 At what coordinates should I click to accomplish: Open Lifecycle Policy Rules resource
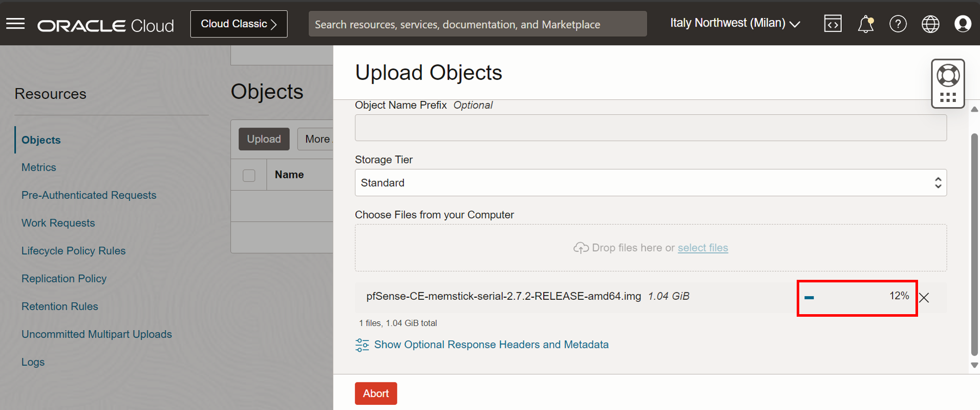click(73, 251)
